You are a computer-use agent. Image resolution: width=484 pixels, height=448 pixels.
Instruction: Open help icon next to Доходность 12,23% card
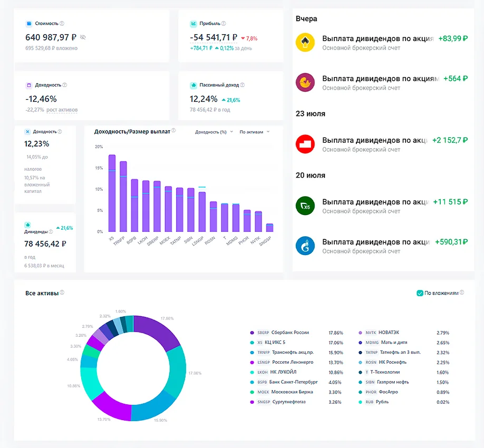pos(60,131)
